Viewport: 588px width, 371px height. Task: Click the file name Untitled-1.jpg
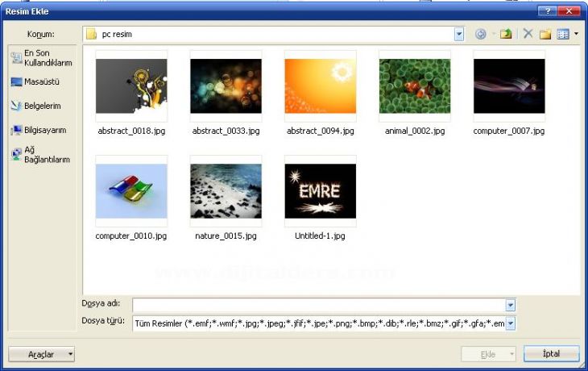click(320, 236)
